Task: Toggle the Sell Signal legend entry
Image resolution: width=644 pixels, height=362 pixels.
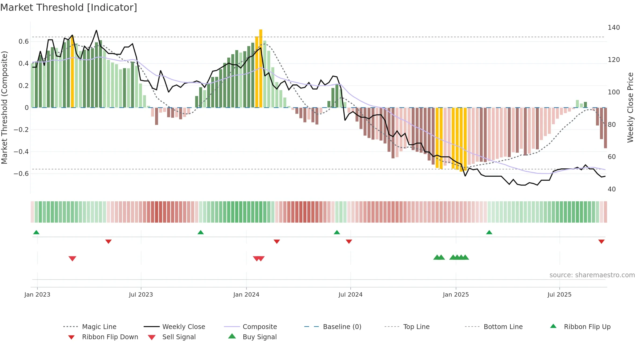Action: 172,337
